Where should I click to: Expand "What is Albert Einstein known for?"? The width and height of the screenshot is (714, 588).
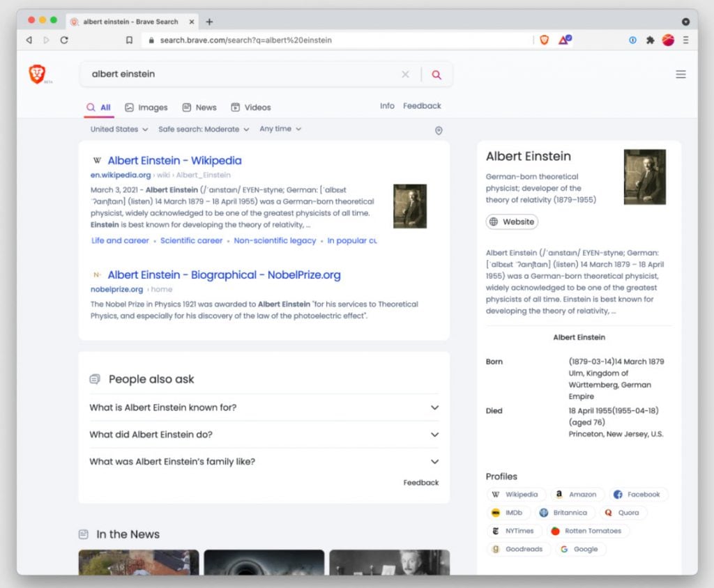[x=264, y=408]
